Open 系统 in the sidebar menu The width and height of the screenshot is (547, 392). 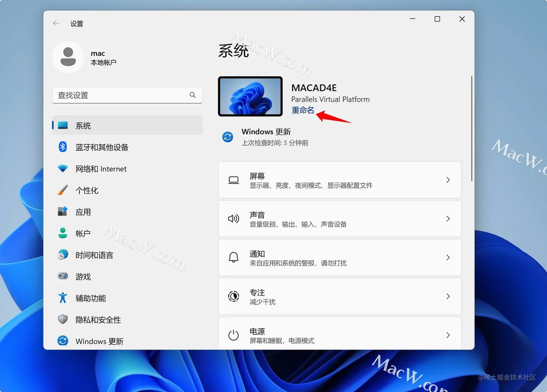pos(127,125)
